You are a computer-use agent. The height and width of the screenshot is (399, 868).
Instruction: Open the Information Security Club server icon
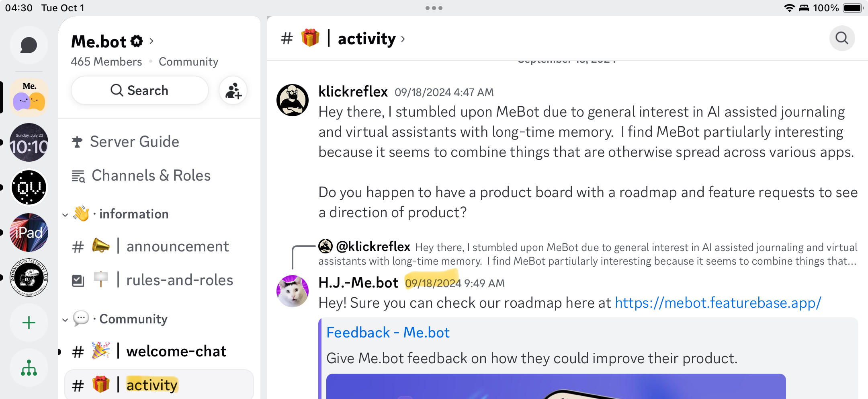(29, 278)
